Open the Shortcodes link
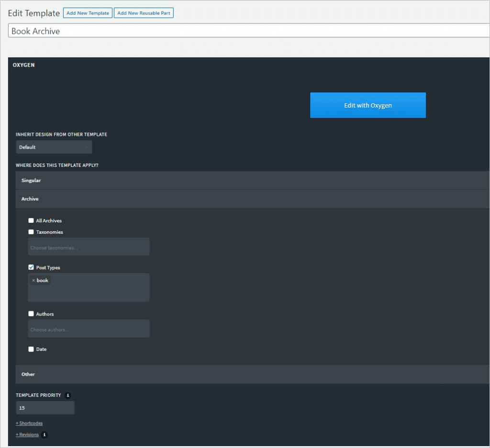 click(29, 423)
